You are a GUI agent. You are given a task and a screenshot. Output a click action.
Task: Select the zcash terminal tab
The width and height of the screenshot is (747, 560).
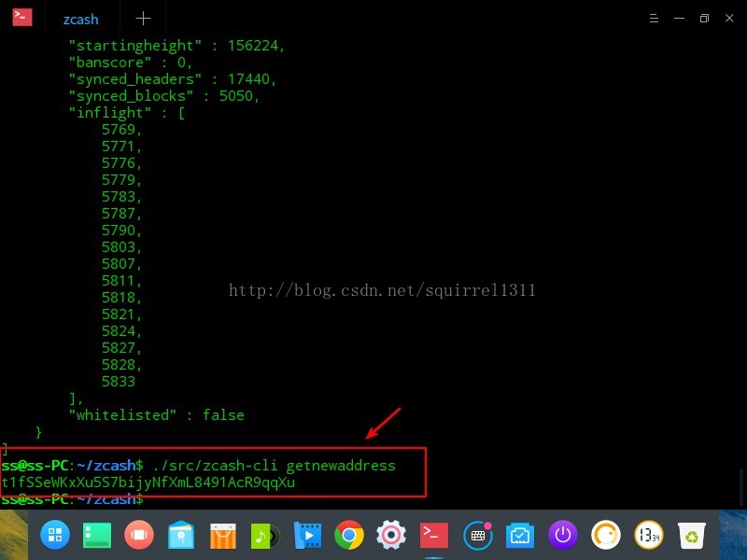pyautogui.click(x=81, y=19)
